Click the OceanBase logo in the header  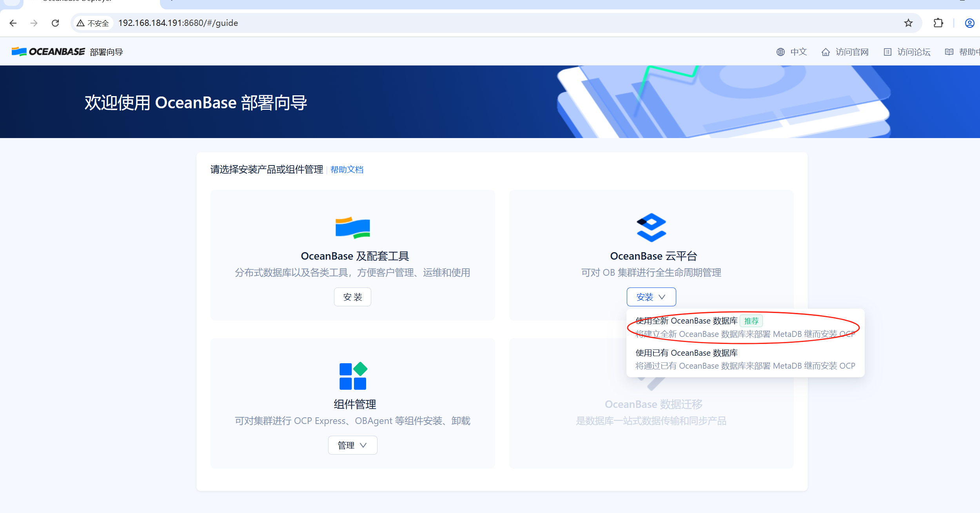pyautogui.click(x=48, y=51)
